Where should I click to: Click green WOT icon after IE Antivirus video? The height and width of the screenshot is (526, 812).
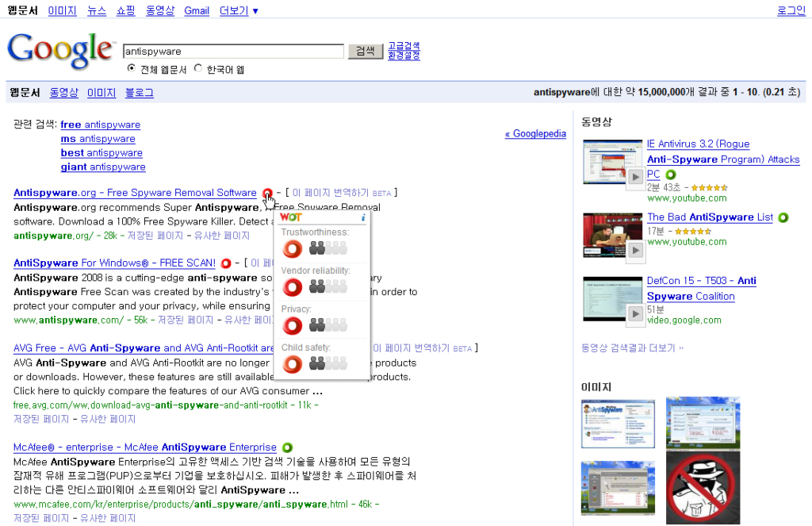click(671, 175)
